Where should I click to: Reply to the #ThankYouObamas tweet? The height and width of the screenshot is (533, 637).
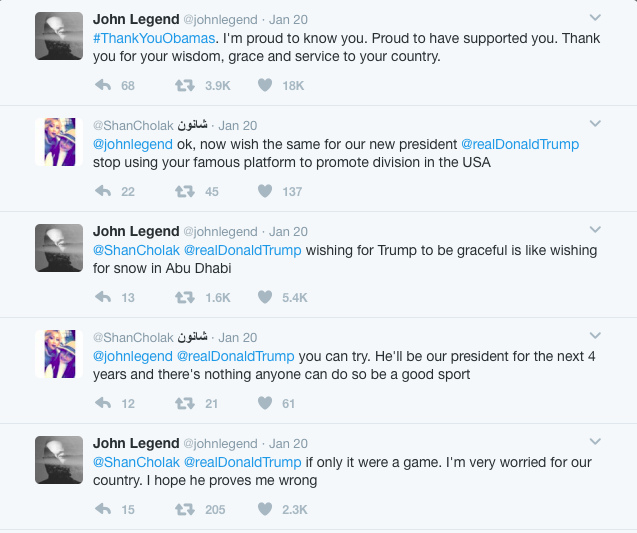coord(103,85)
